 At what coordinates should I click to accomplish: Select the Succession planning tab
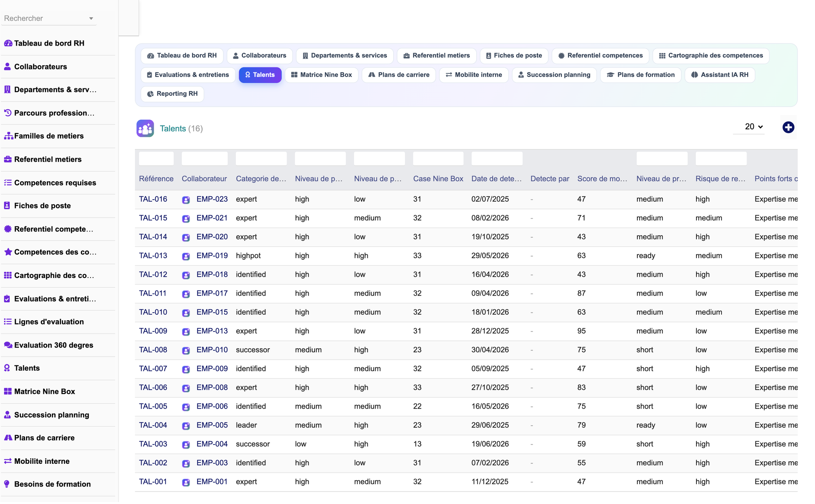coord(554,75)
